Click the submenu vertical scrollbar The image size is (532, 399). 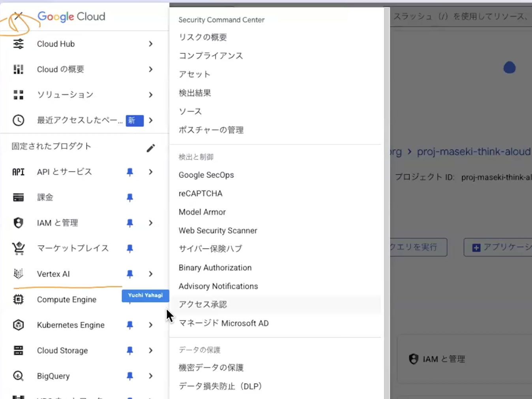click(x=386, y=197)
